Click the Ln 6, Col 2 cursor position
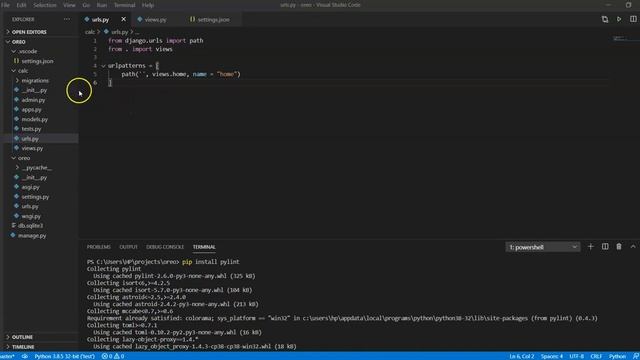This screenshot has width=640, height=360. (522, 356)
